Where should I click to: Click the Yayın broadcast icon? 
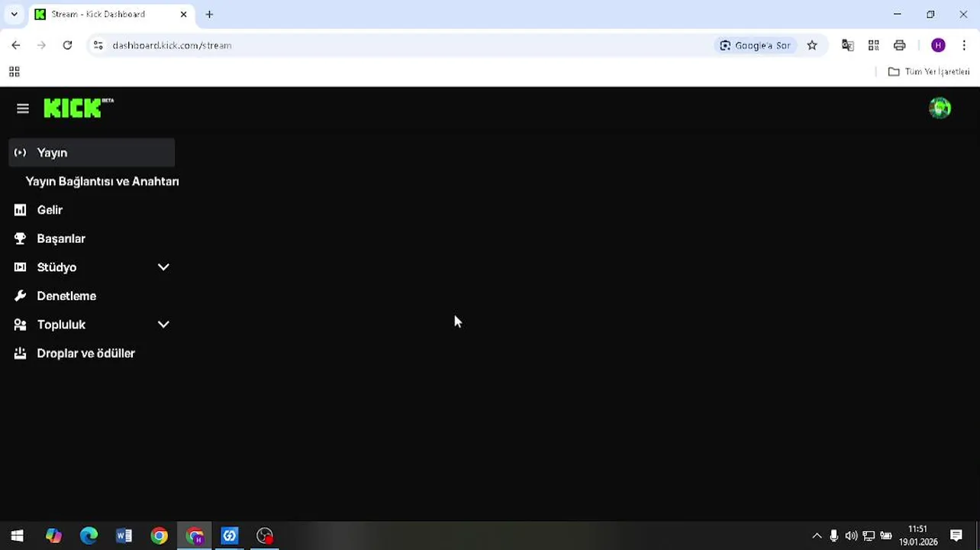pyautogui.click(x=21, y=153)
